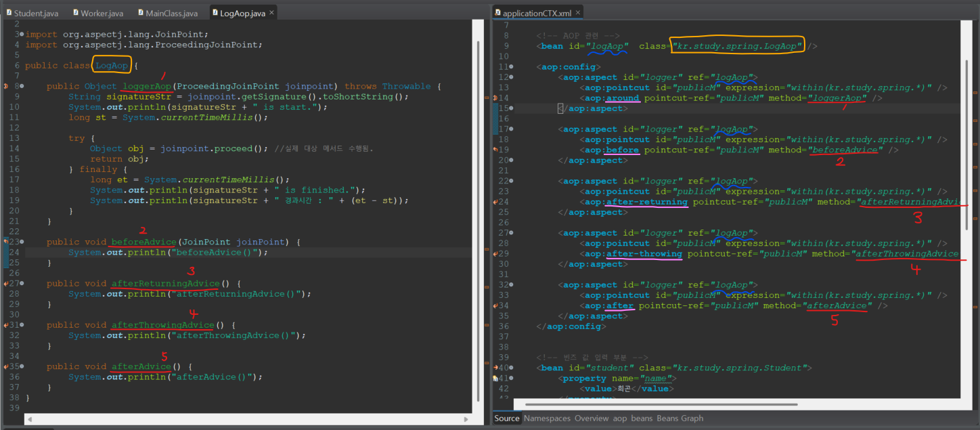This screenshot has width=980, height=430.
Task: Collapse the aop:aspect element at XML line 32
Action: tap(511, 285)
